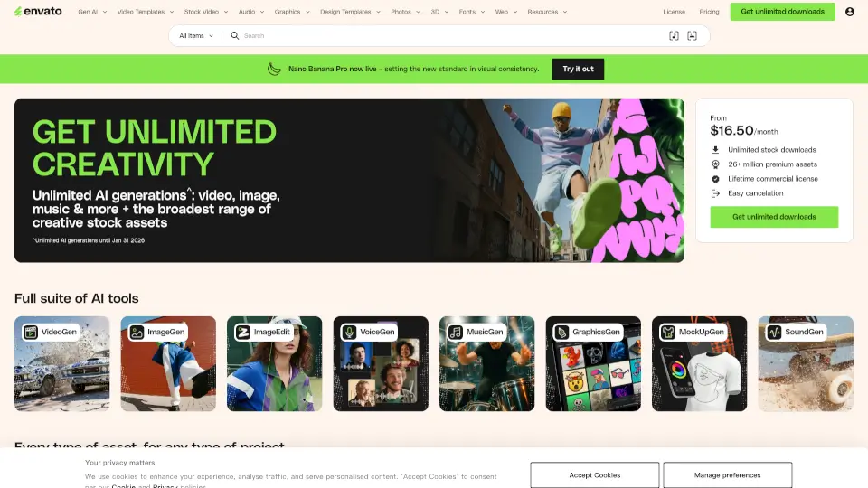Click the search by image icon
This screenshot has height=488, width=868.
tap(693, 36)
